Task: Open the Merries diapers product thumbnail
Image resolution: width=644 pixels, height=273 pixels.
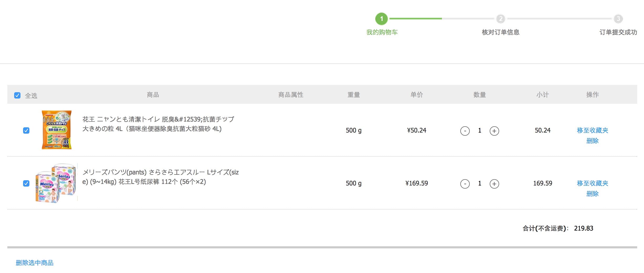Action: tap(56, 183)
